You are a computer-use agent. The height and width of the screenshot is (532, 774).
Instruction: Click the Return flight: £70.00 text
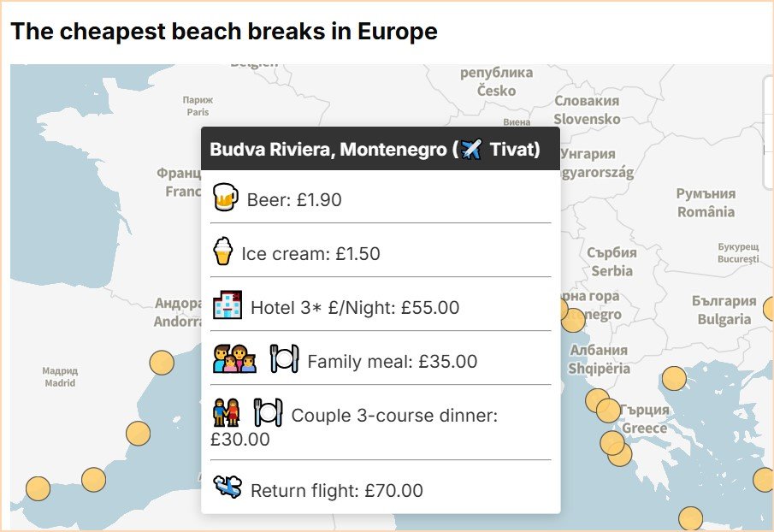tap(336, 491)
